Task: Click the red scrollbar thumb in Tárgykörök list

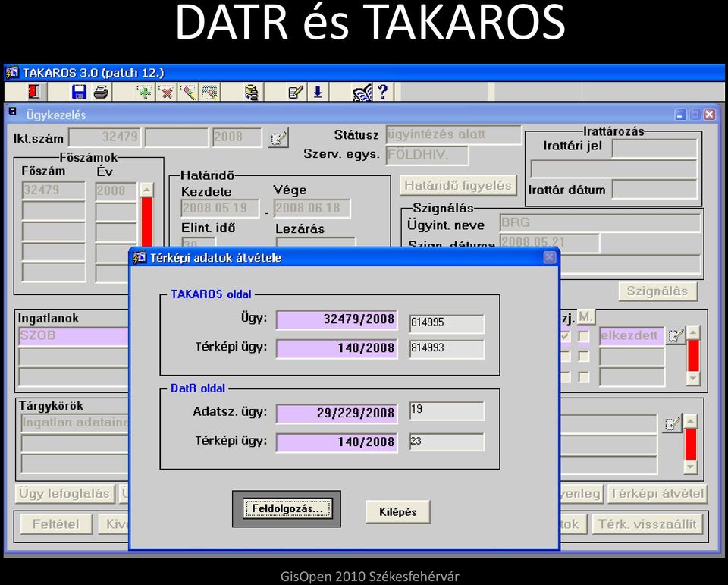Action: click(691, 444)
